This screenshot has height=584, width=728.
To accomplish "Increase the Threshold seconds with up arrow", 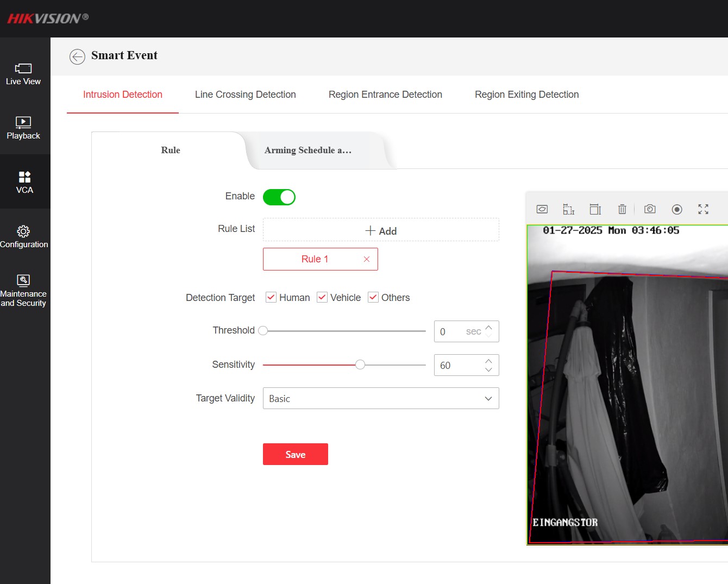I will 488,327.
